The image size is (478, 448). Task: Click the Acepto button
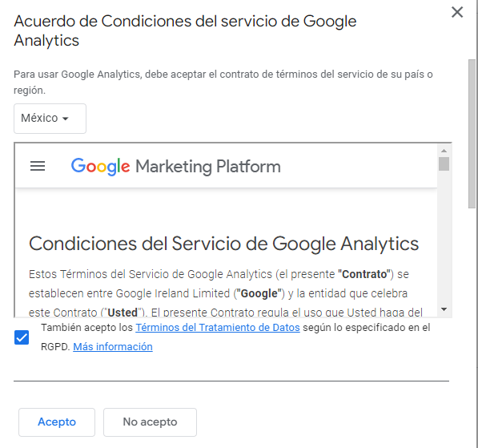point(57,422)
